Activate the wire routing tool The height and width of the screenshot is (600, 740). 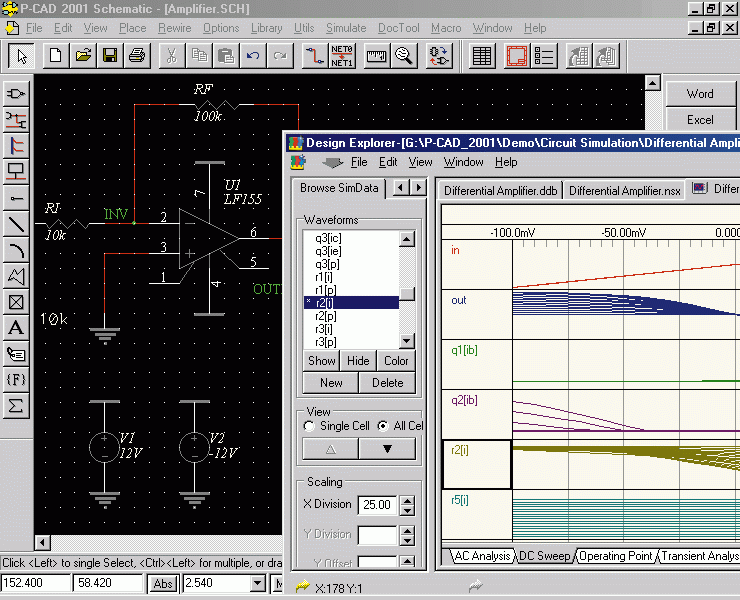tap(315, 56)
